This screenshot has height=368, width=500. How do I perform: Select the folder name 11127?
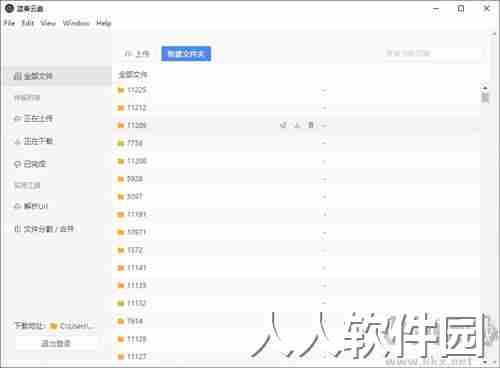tap(137, 357)
